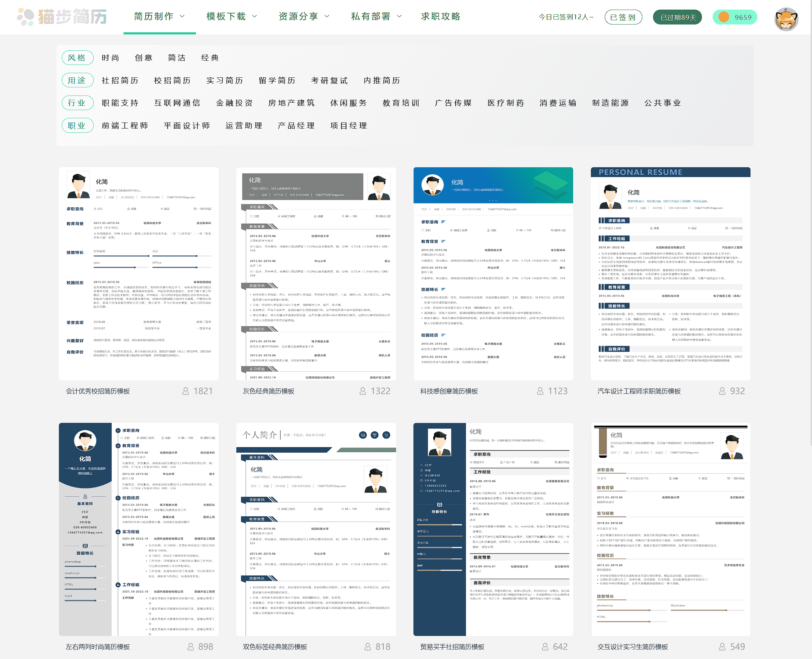Viewport: 812px width, 659px height.
Task: Open the user avatar profile icon
Action: [x=786, y=19]
